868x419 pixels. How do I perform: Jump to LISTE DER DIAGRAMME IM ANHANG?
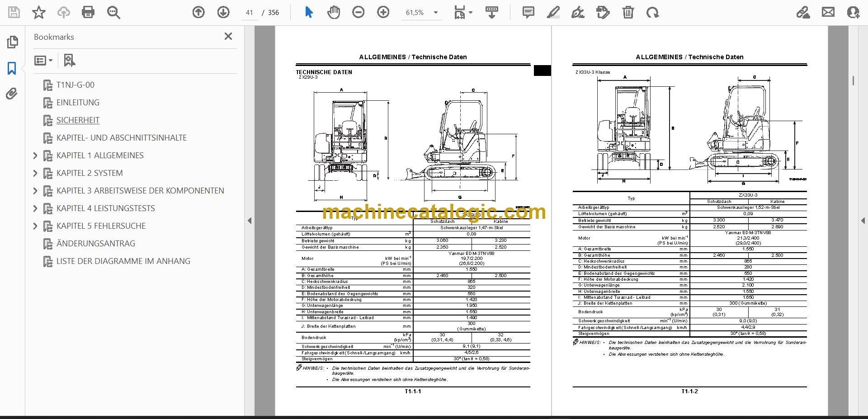tap(123, 261)
